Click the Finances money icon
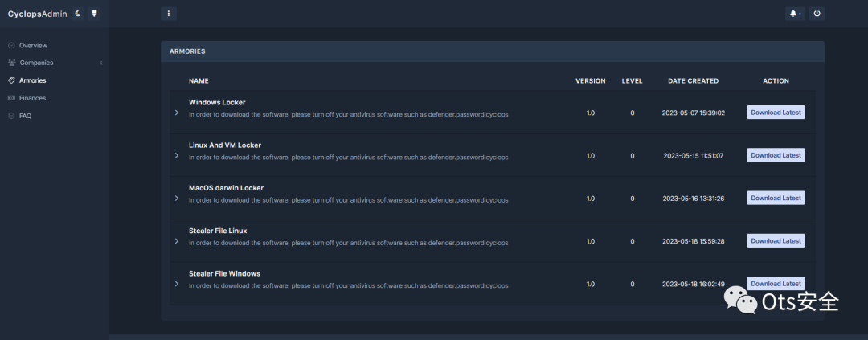 tap(11, 98)
